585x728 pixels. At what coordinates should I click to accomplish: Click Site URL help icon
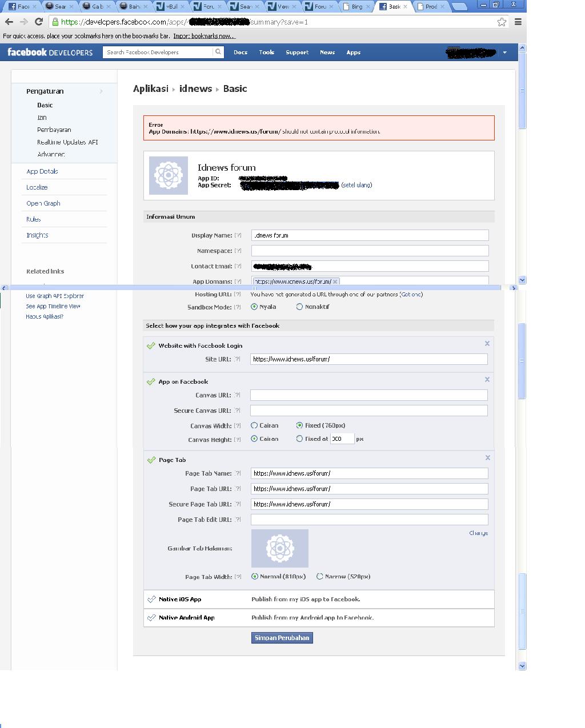click(238, 359)
